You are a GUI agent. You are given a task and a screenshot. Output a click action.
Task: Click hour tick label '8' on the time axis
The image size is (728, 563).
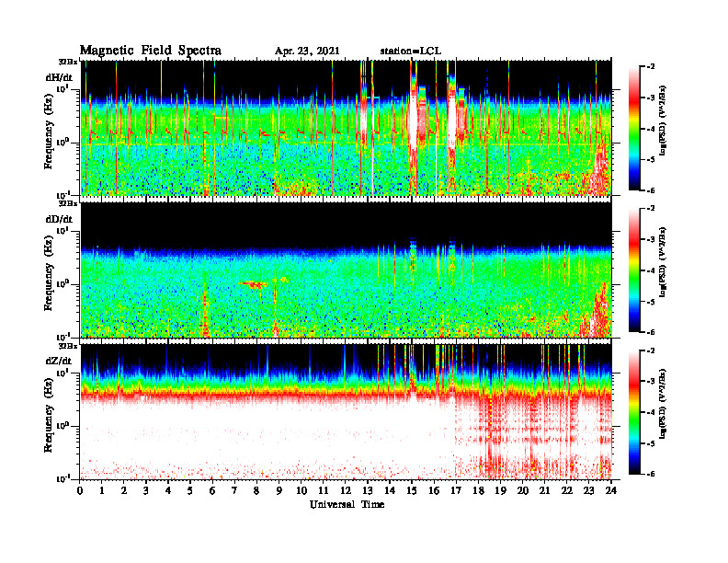click(x=257, y=490)
